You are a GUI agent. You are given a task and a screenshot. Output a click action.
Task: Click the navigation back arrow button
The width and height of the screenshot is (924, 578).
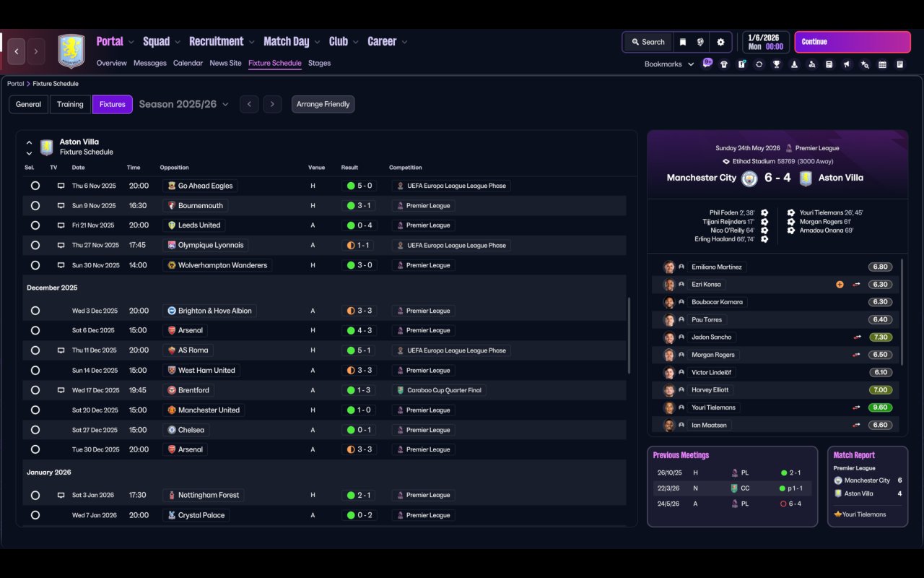[x=16, y=51]
